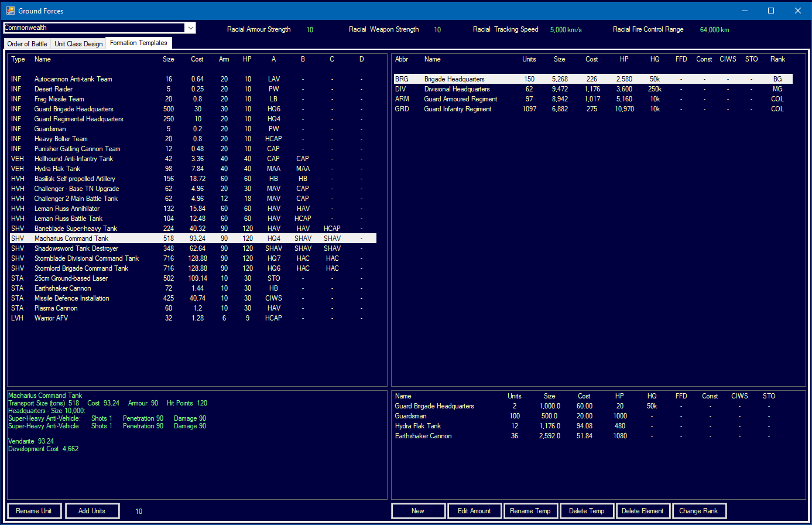Select the Desert Raider unit
812x525 pixels.
[193, 89]
